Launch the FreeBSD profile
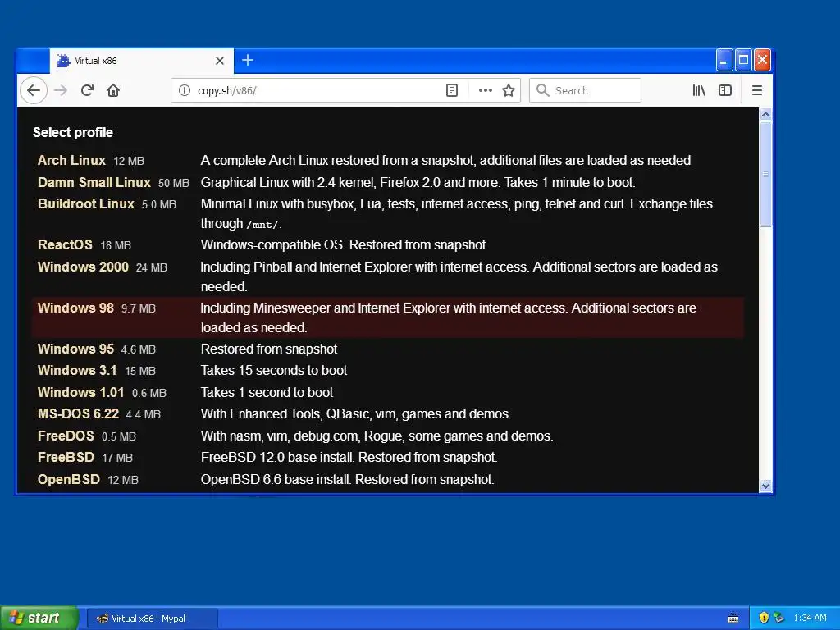Viewport: 840px width, 630px height. 66,457
